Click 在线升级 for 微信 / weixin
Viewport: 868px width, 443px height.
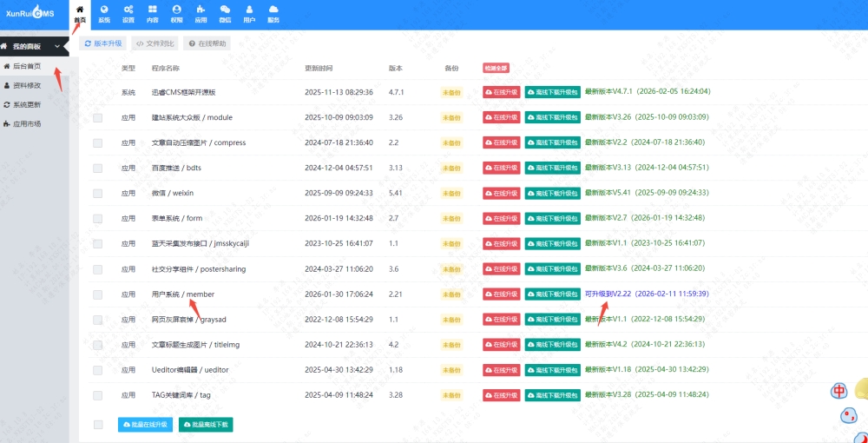click(501, 193)
